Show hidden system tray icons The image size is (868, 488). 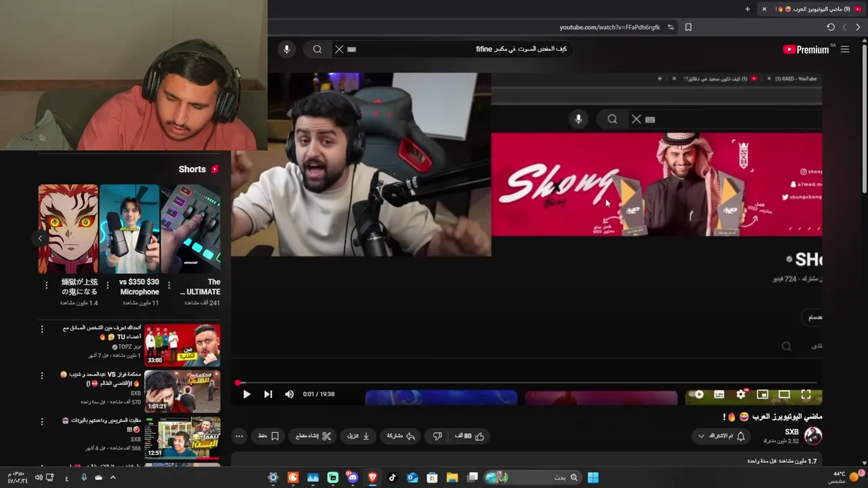tap(113, 477)
